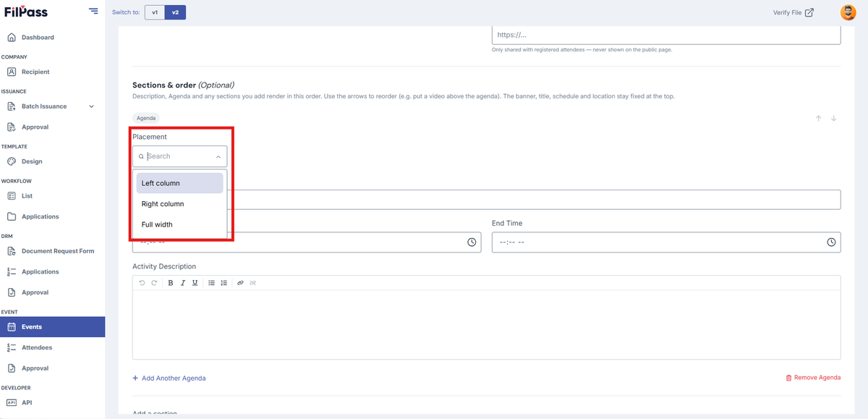Click redo in Activity Description editor
The width and height of the screenshot is (868, 419).
tap(154, 283)
